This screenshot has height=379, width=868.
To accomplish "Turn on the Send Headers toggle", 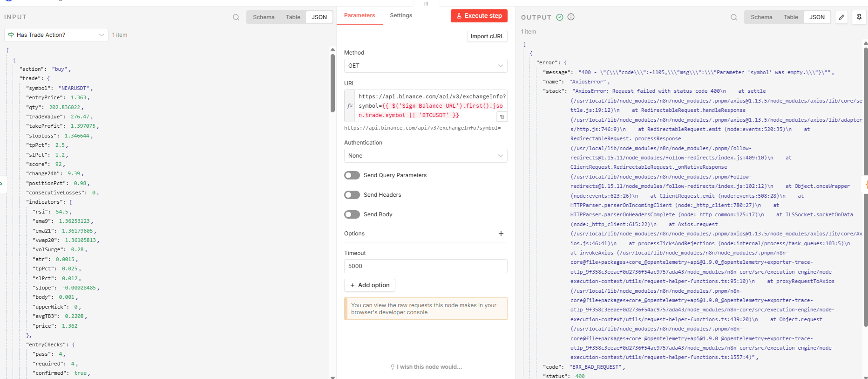I will coord(352,195).
